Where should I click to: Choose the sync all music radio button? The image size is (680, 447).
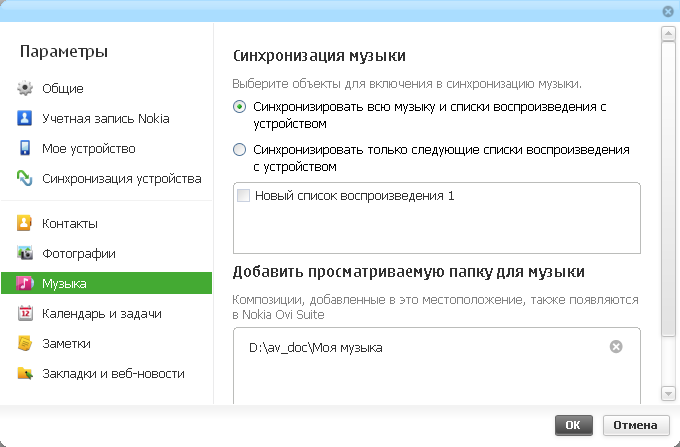[x=239, y=107]
